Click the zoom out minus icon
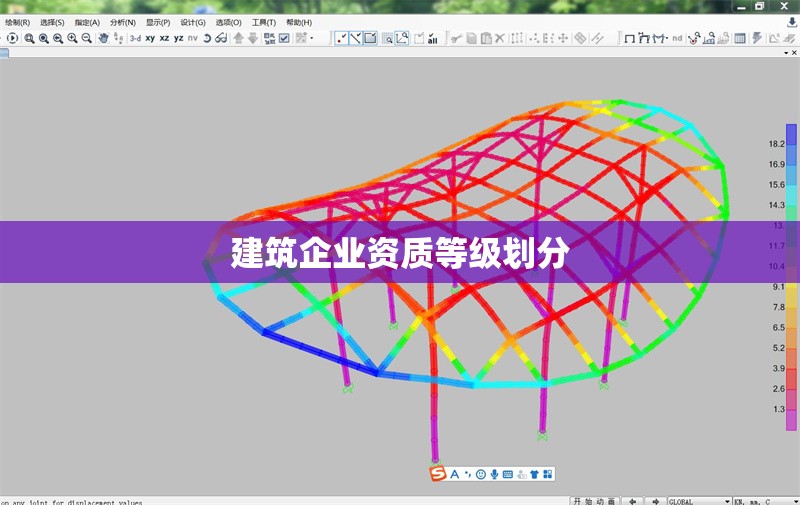 [87, 38]
